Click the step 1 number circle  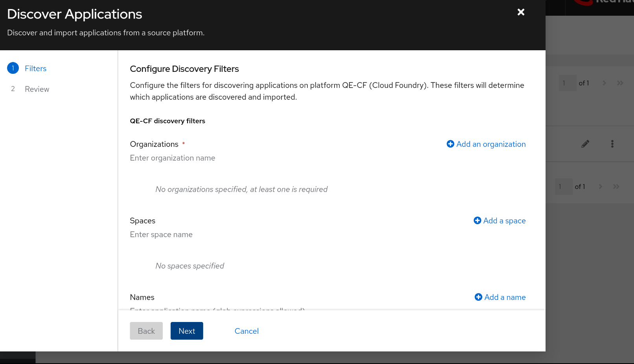click(x=13, y=68)
